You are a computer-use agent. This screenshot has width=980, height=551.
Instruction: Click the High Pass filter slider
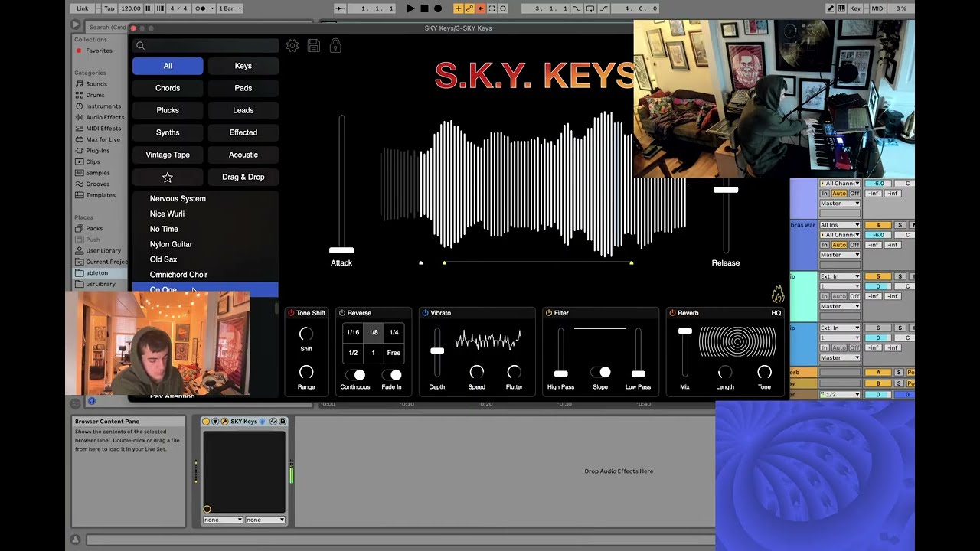[560, 373]
